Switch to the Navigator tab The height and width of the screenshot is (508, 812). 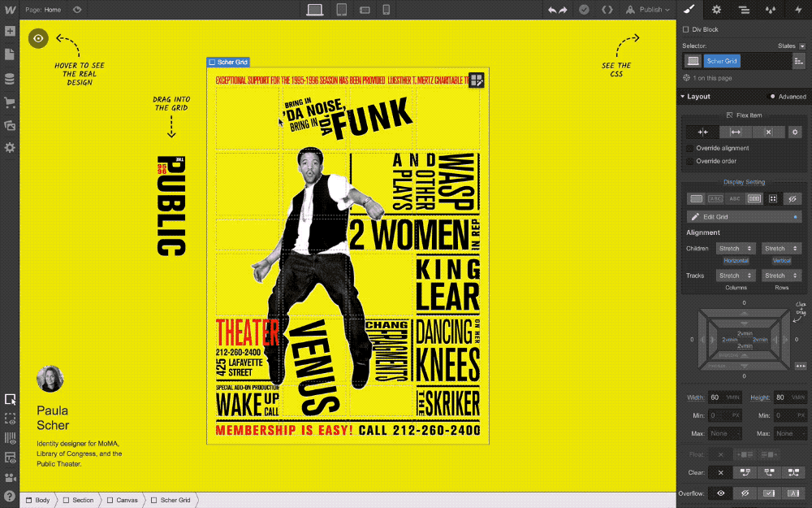(x=744, y=10)
